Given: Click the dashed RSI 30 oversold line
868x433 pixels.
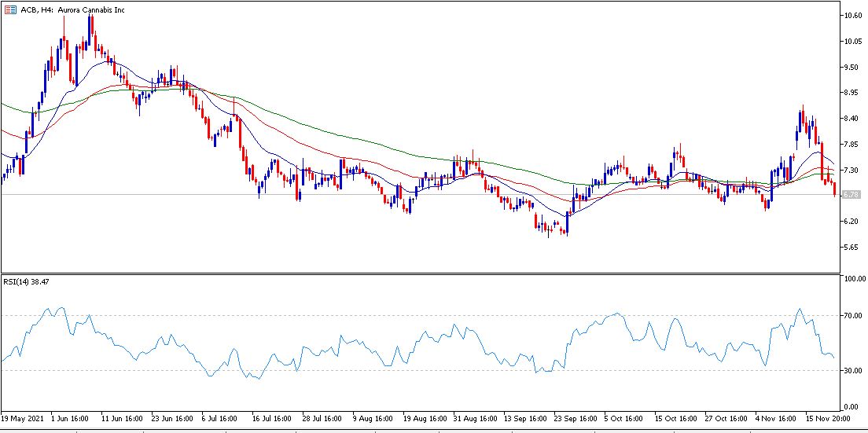Looking at the screenshot, I should pyautogui.click(x=421, y=370).
